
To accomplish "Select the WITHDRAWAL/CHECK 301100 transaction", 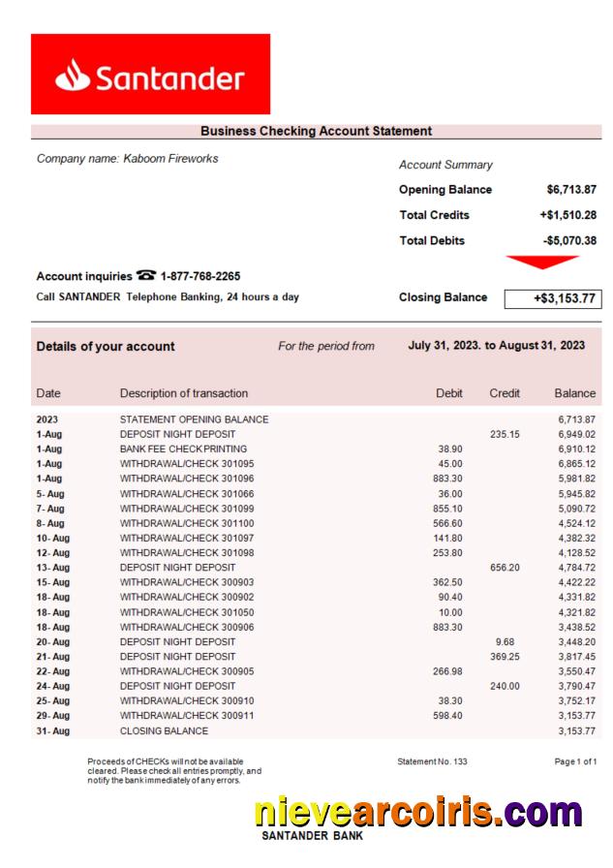I will click(183, 523).
